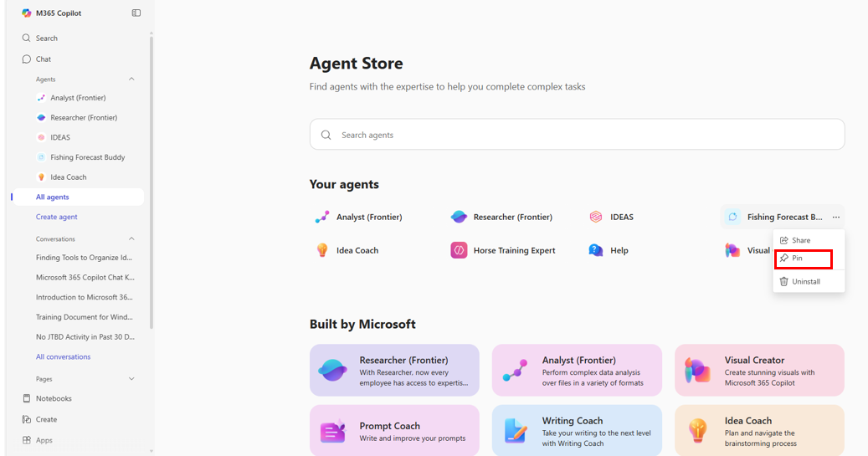Screen dimensions: 868x456
Task: Click the Writing Coach card icon
Action: 516,431
